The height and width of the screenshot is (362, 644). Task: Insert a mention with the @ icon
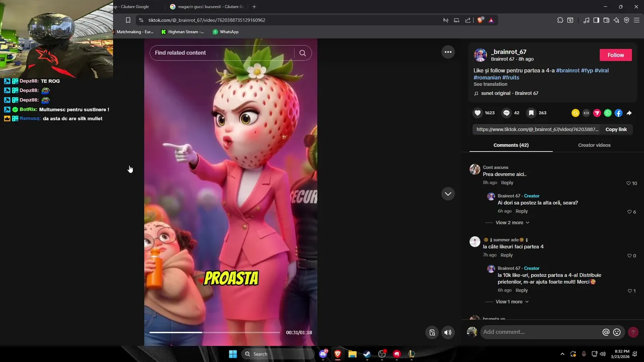606,332
